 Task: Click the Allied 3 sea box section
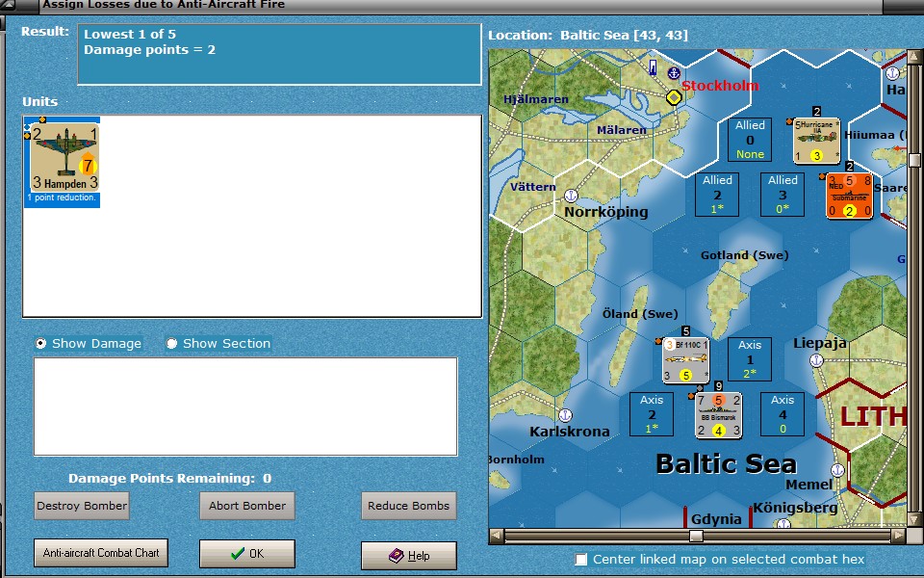coord(782,194)
